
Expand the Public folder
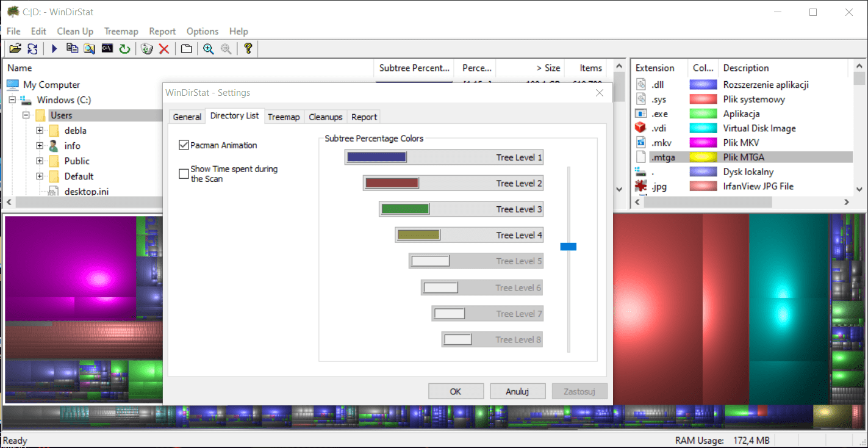pyautogui.click(x=40, y=161)
